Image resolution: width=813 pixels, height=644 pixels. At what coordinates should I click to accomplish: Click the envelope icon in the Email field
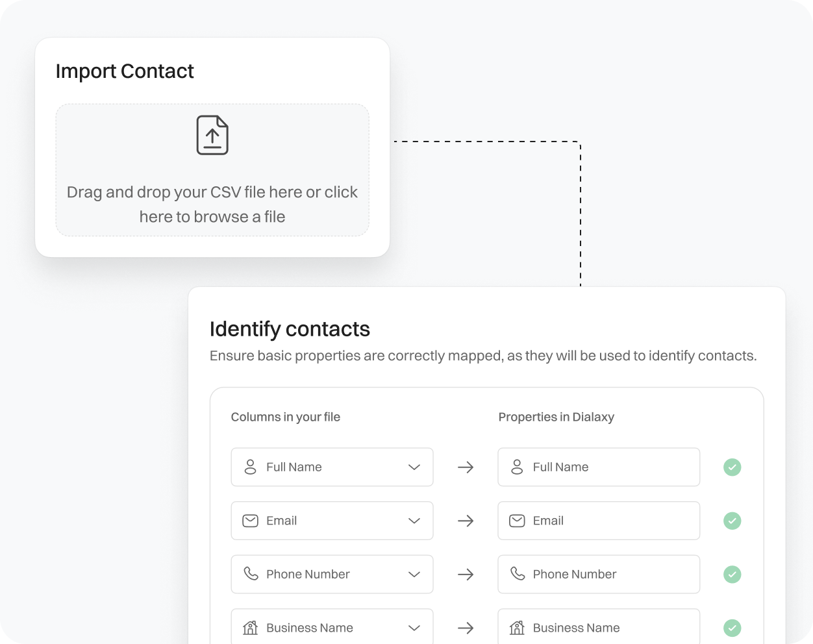(x=250, y=521)
